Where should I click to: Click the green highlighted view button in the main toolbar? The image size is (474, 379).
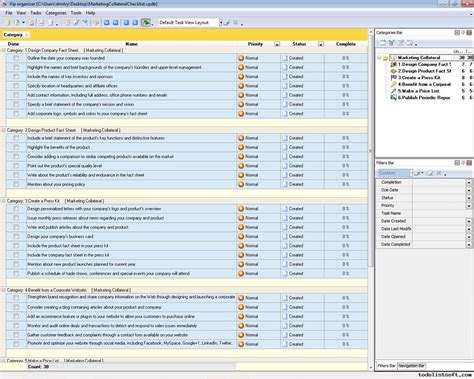click(146, 23)
